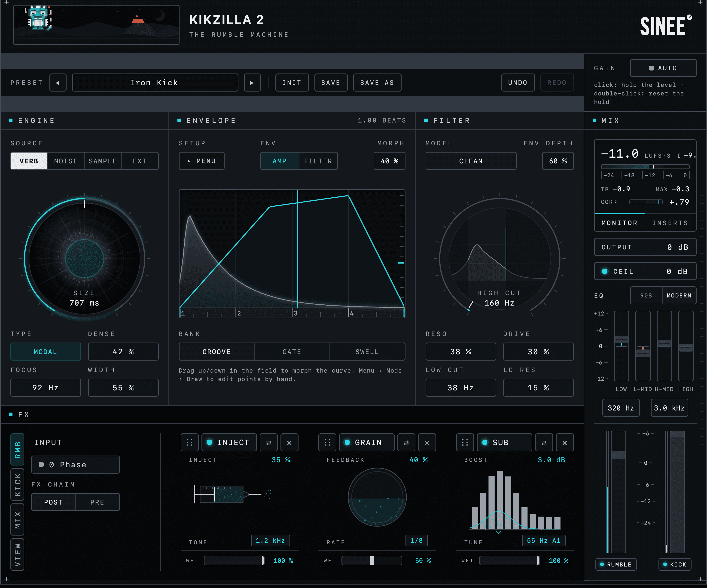Screen dimensions: 707x588
Task: Click the sub boost bar spectrum graphic
Action: [x=515, y=500]
